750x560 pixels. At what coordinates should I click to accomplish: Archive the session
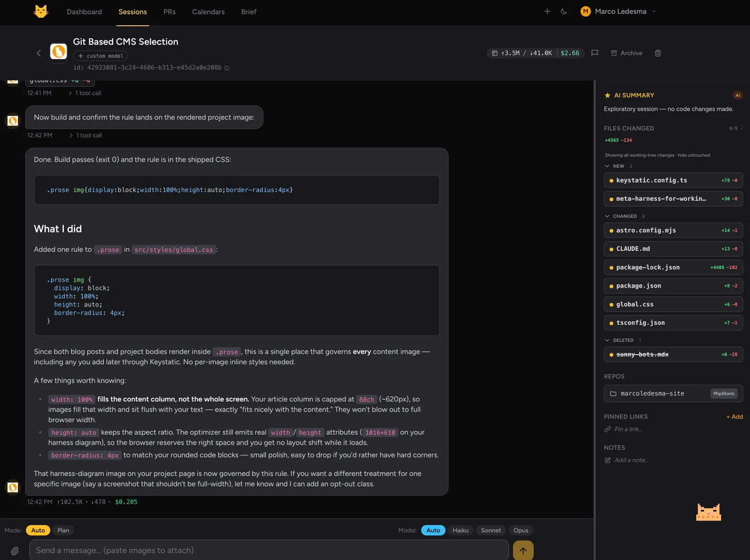[626, 53]
